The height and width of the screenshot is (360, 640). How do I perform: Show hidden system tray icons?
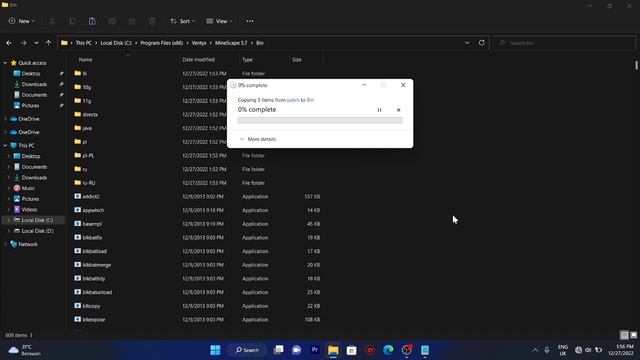pyautogui.click(x=535, y=350)
